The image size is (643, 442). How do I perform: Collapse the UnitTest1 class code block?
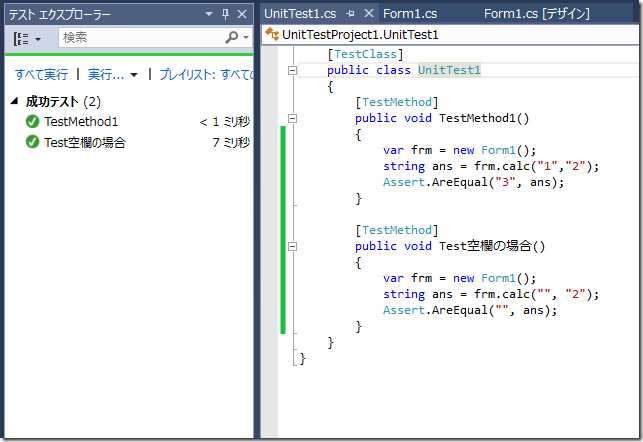292,71
